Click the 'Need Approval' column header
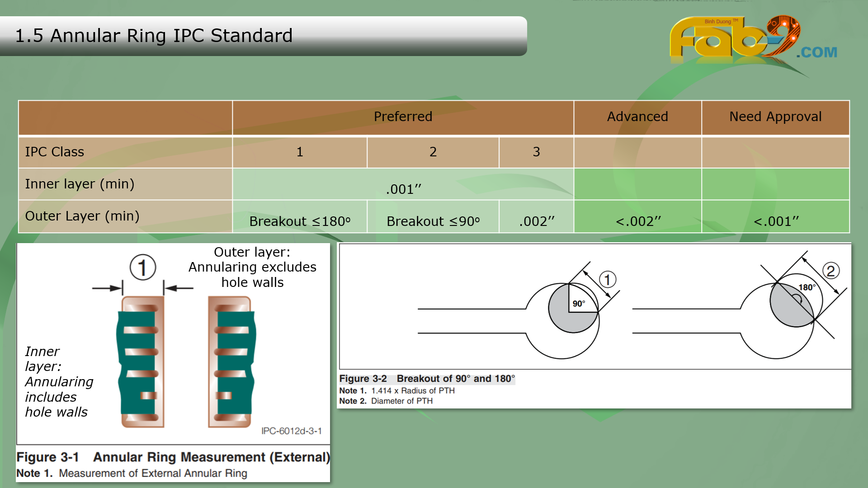This screenshot has width=868, height=488. [775, 117]
